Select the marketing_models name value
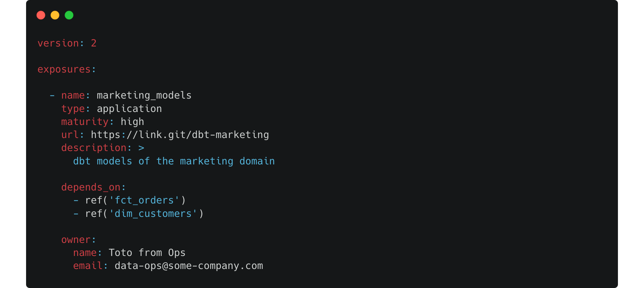644x288 pixels. click(144, 95)
